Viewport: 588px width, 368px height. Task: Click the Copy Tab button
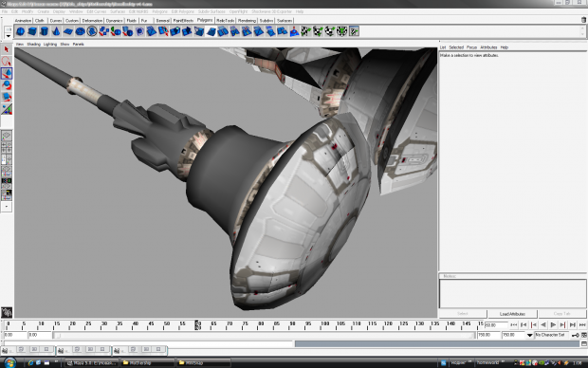[x=561, y=314]
